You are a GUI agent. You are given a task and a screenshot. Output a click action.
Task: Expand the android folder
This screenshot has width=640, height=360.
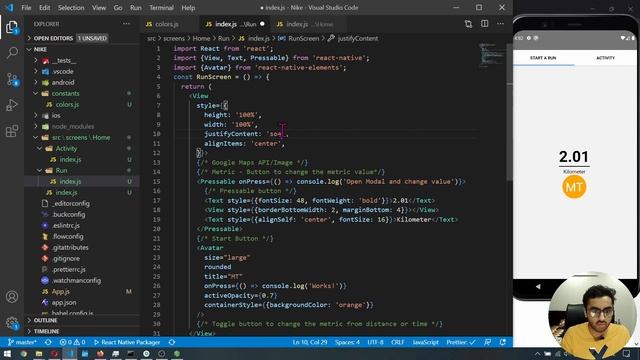tap(36, 82)
